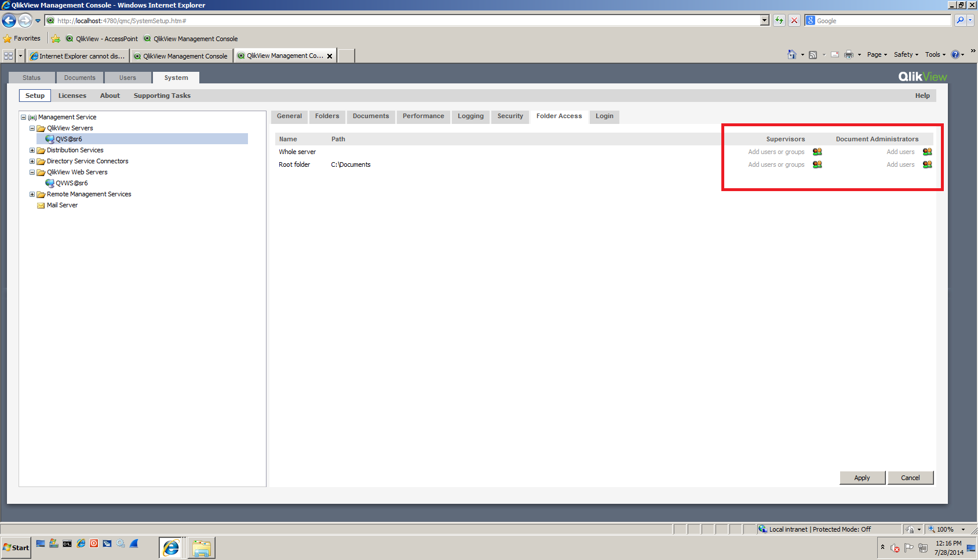Open the Page menu dropdown
This screenshot has height=560, width=978.
[877, 54]
